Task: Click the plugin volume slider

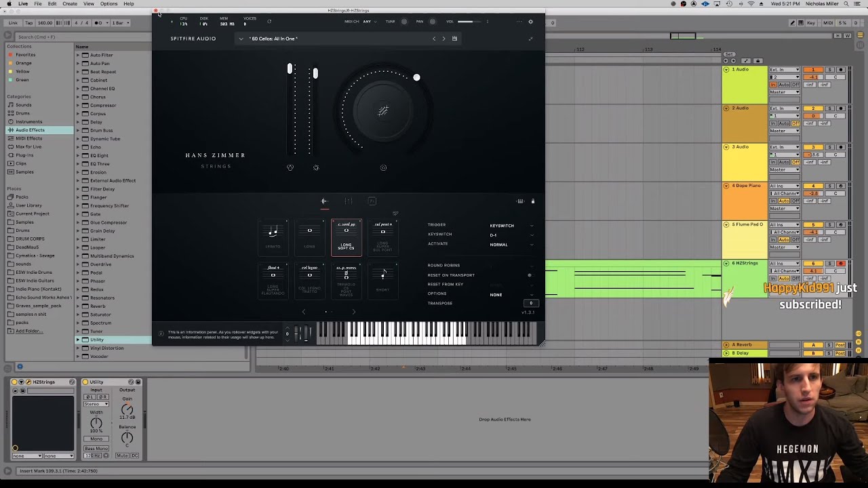Action: click(x=469, y=22)
